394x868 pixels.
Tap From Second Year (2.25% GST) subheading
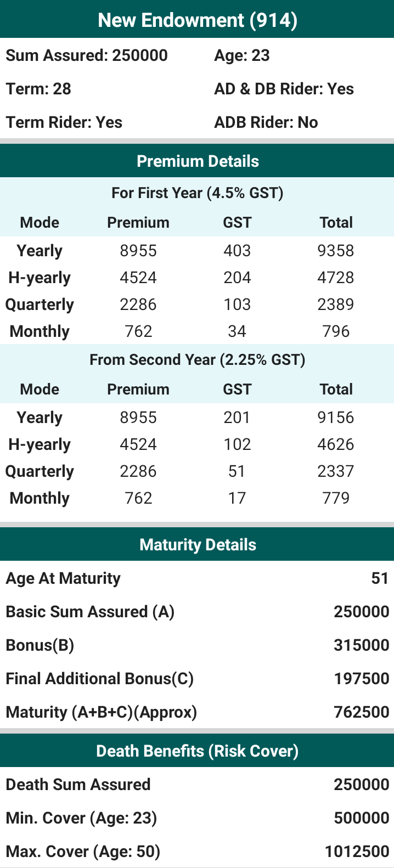pos(197,360)
